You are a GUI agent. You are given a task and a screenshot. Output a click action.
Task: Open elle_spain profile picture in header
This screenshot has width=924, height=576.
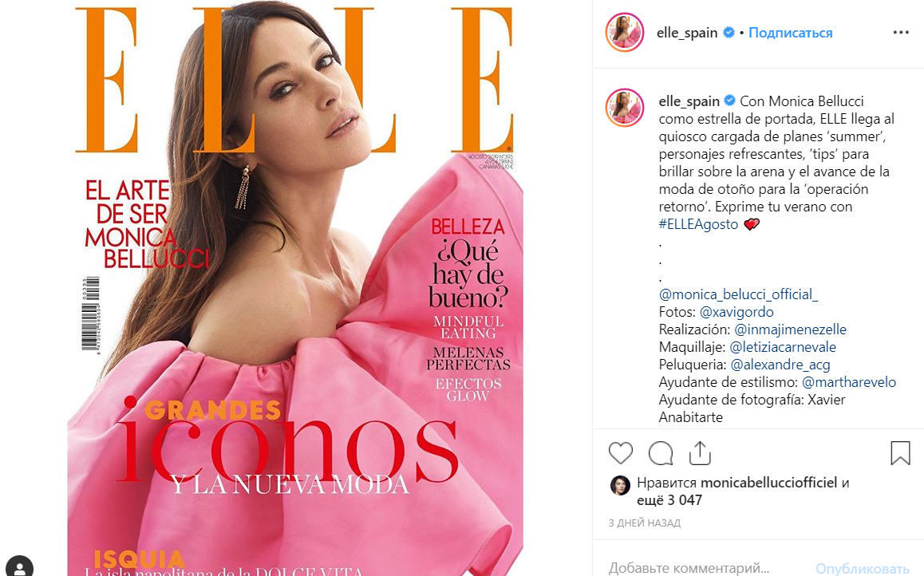(x=625, y=33)
